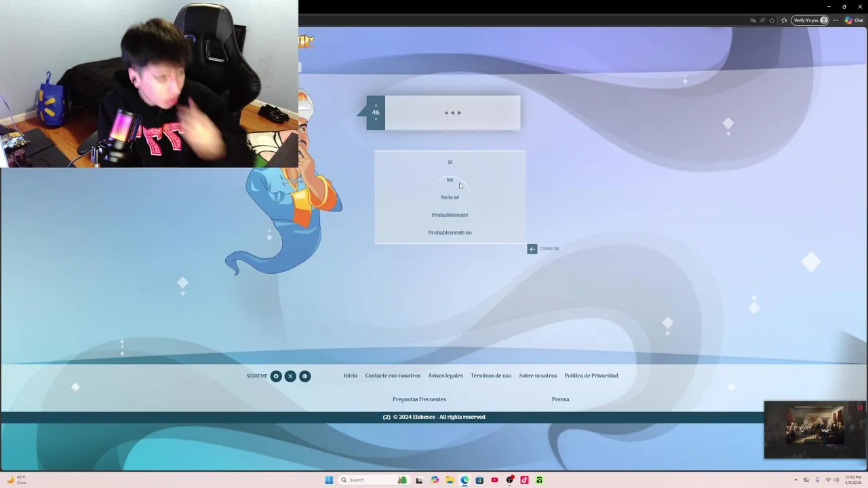Open the Wi-Fi network tray icon
Screen dimensions: 868x488
click(x=827, y=480)
